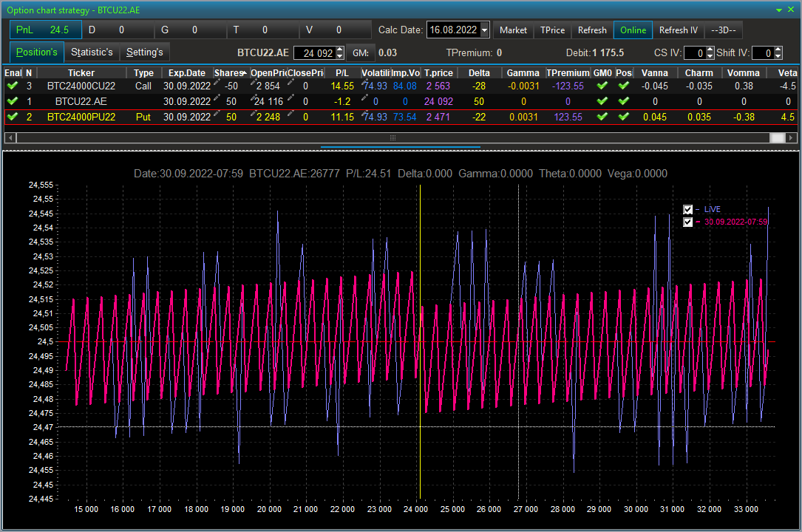Click the Refresh IV button
This screenshot has width=802, height=532.
(x=679, y=30)
